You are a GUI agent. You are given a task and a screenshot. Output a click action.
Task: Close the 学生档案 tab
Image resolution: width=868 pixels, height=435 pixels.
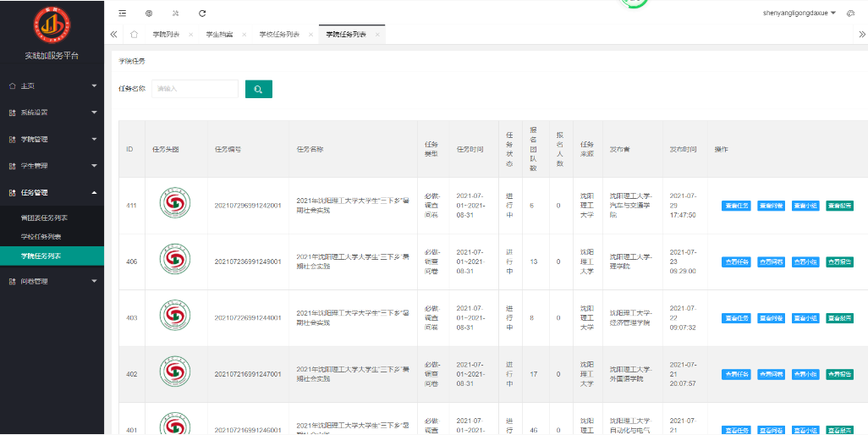coord(244,35)
